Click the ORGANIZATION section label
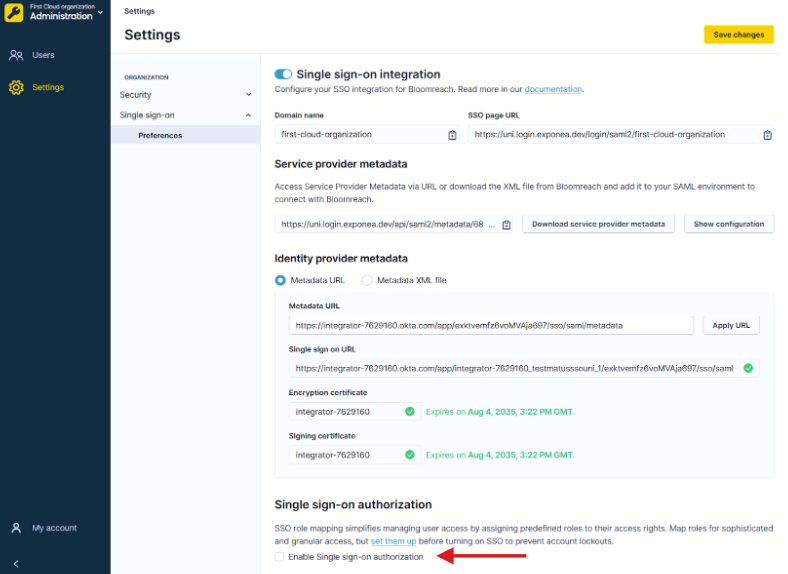This screenshot has height=574, width=788. click(x=146, y=77)
